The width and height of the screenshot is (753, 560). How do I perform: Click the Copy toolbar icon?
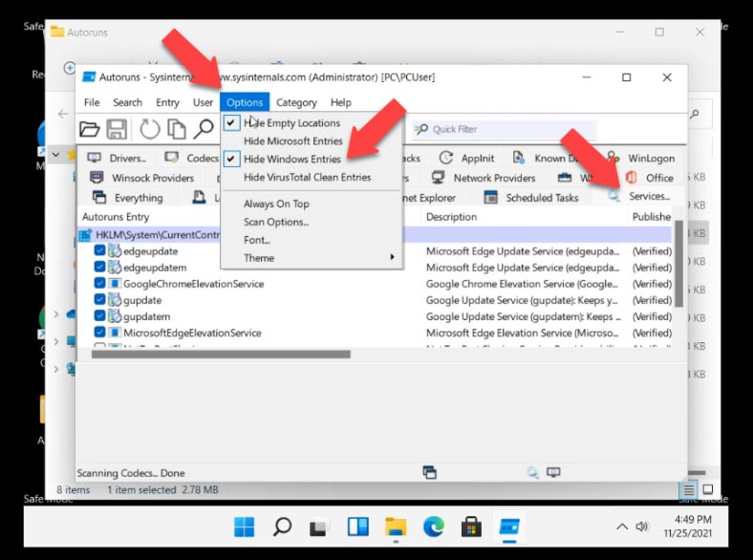pos(176,129)
